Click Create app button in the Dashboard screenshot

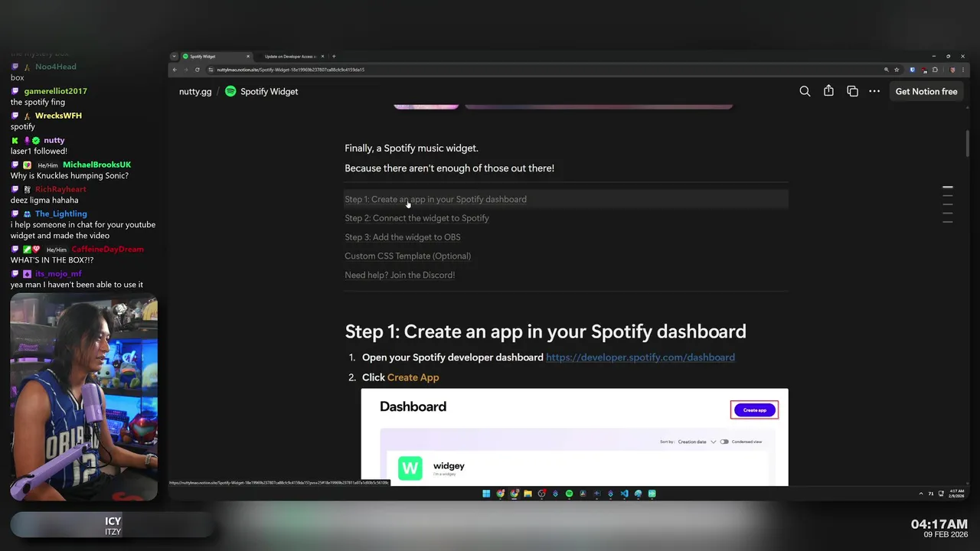tap(755, 410)
